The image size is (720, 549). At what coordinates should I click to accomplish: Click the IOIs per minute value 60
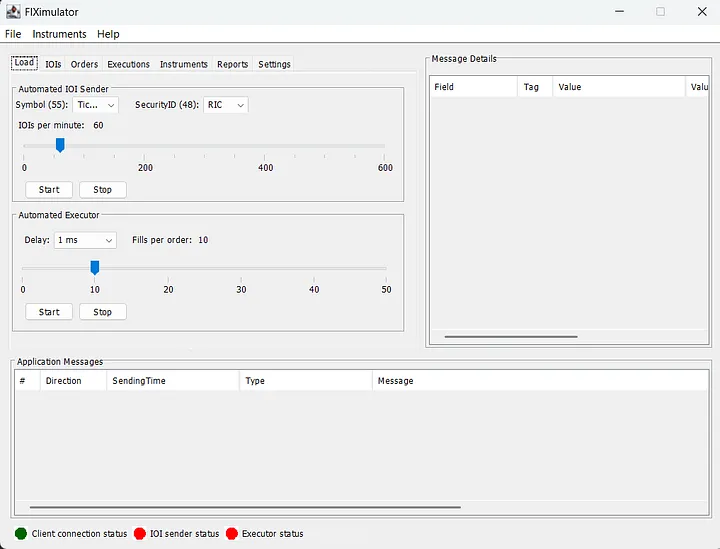pyautogui.click(x=98, y=125)
